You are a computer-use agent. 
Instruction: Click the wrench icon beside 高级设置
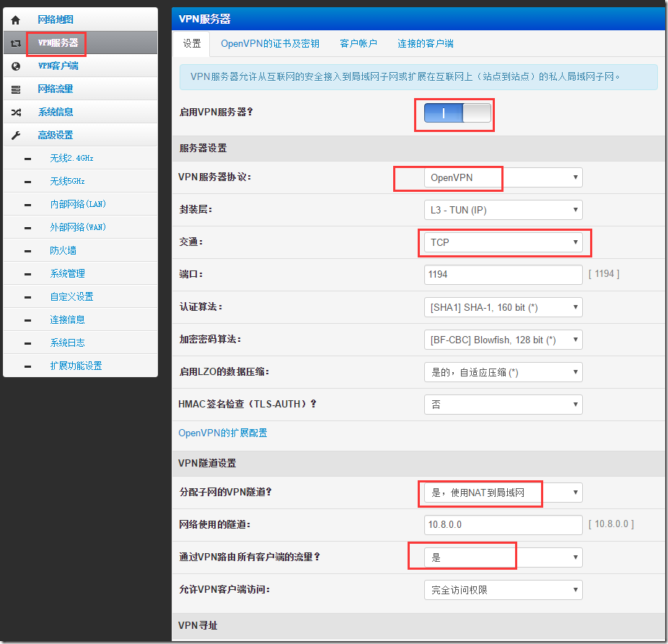click(x=16, y=136)
